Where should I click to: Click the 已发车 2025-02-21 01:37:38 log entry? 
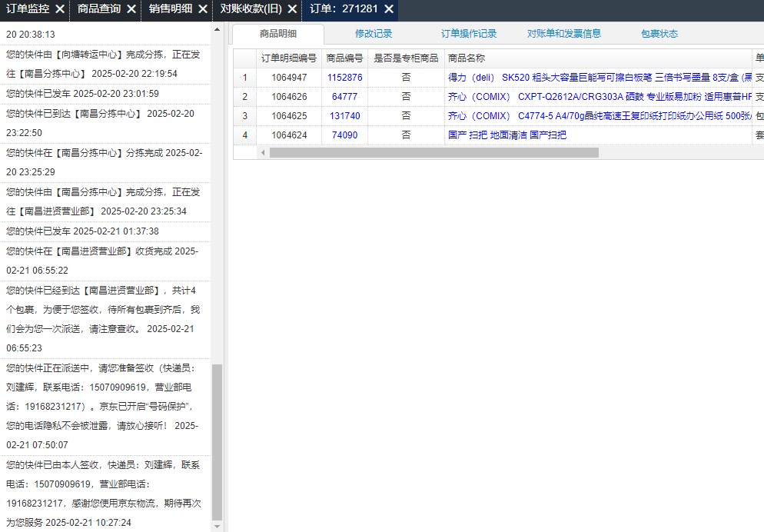(x=105, y=231)
